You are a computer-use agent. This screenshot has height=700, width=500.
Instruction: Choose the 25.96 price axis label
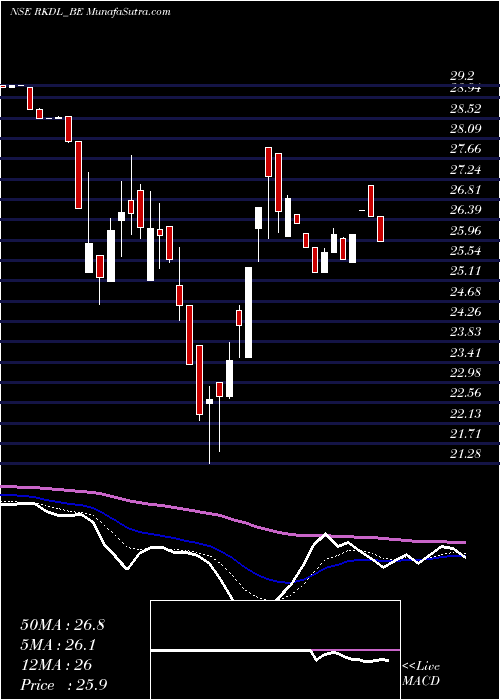tap(466, 231)
